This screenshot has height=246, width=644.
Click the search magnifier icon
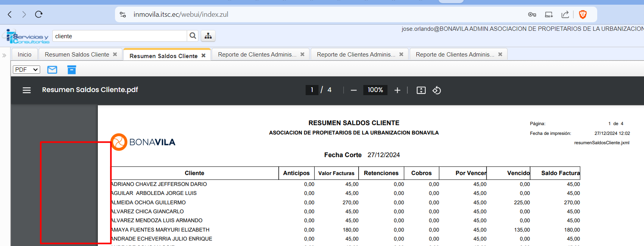pyautogui.click(x=193, y=36)
